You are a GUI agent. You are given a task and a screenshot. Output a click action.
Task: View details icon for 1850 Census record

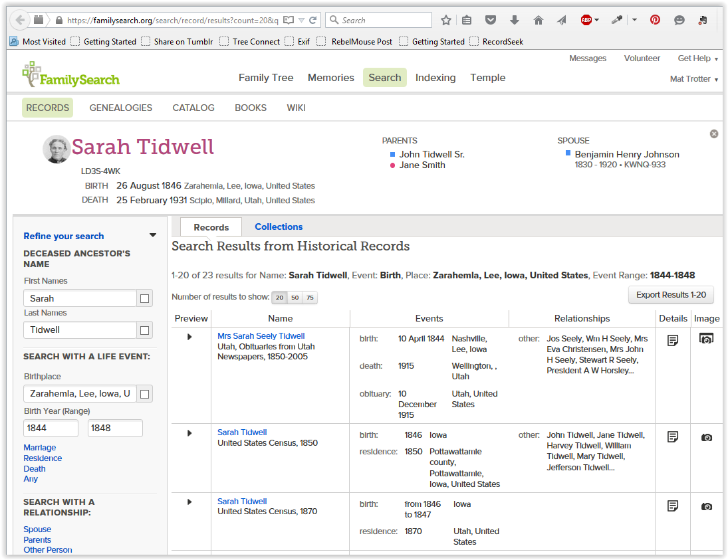[673, 436]
